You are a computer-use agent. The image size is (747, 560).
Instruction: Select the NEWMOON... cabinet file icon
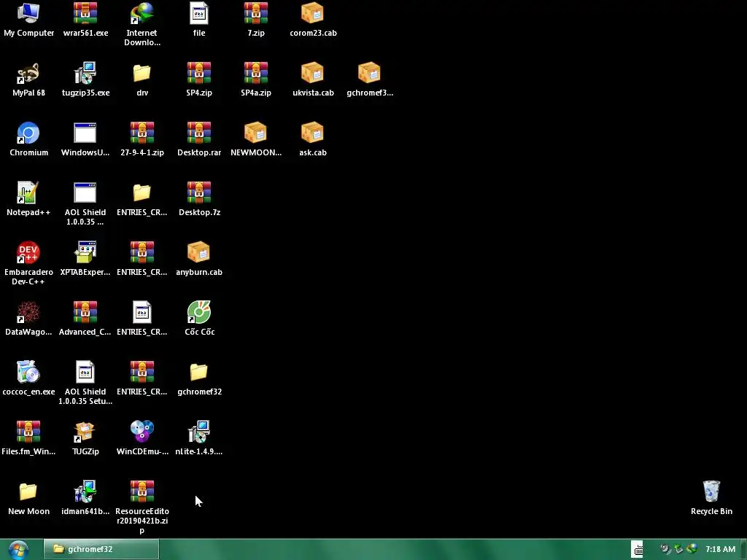[256, 133]
